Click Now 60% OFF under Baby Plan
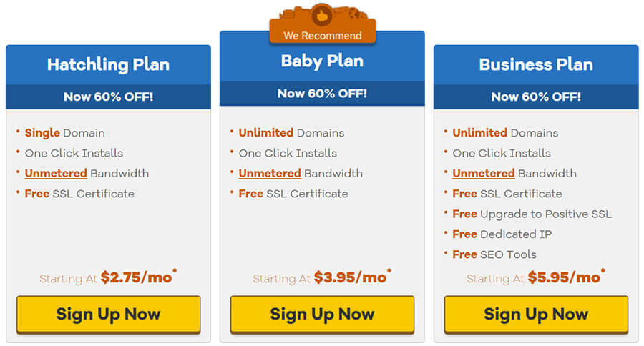The height and width of the screenshot is (346, 644). click(322, 94)
